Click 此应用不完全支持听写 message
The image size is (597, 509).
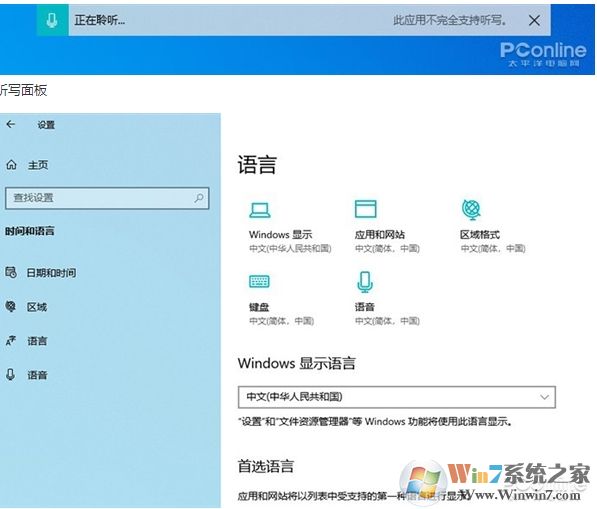pos(450,20)
